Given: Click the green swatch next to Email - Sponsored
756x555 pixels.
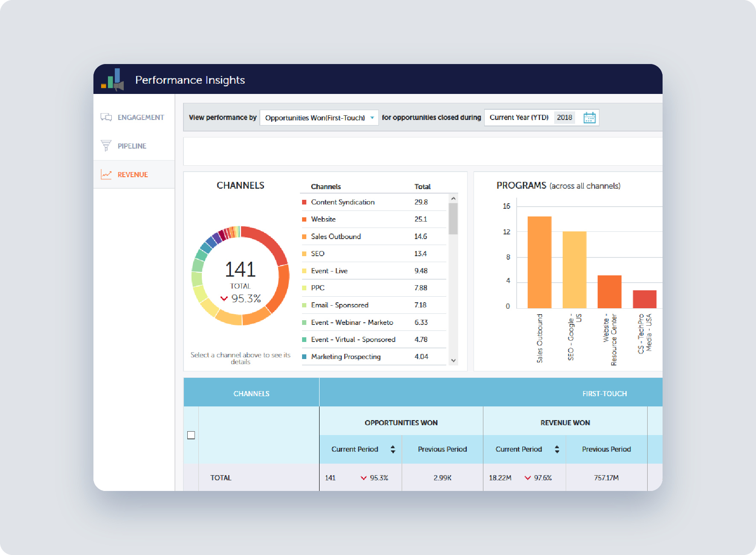Looking at the screenshot, I should pos(304,305).
